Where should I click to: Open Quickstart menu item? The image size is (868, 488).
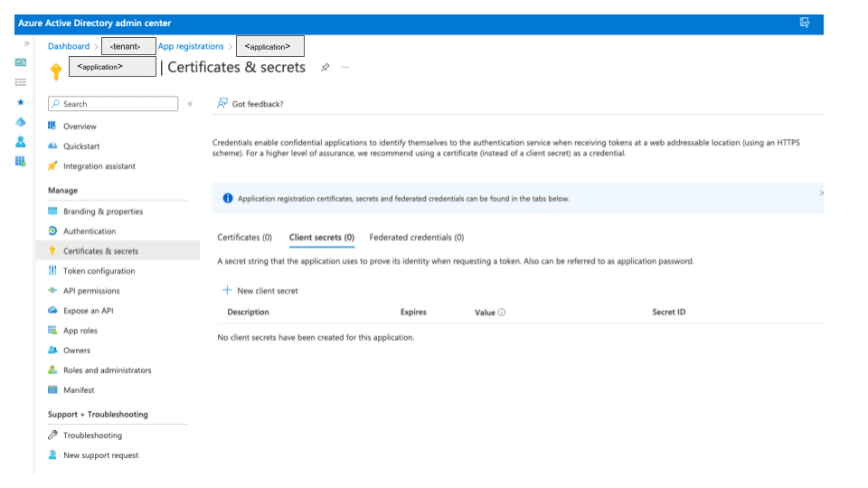81,146
